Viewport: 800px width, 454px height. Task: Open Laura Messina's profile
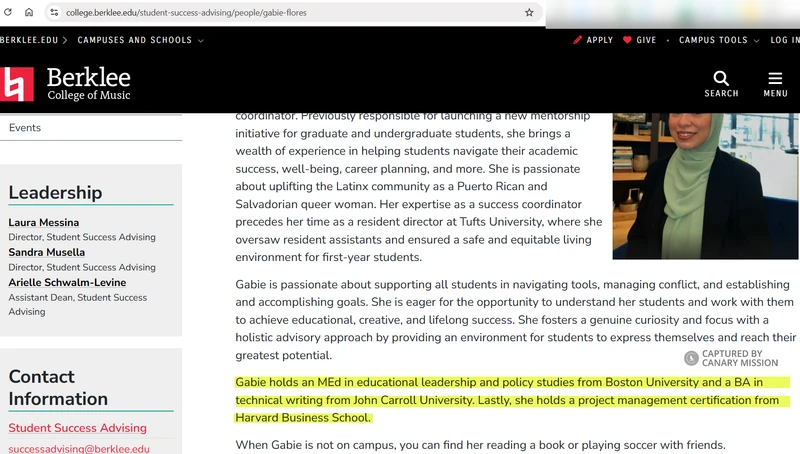[43, 222]
